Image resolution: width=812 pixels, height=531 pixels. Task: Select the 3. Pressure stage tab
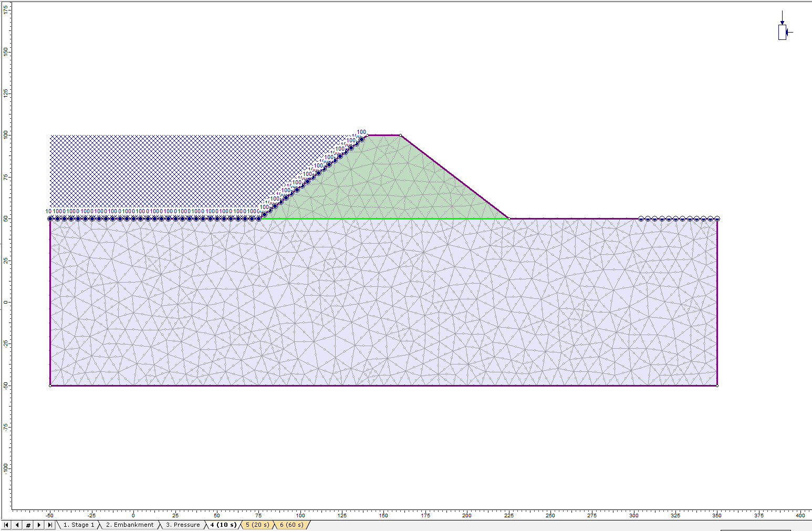183,525
